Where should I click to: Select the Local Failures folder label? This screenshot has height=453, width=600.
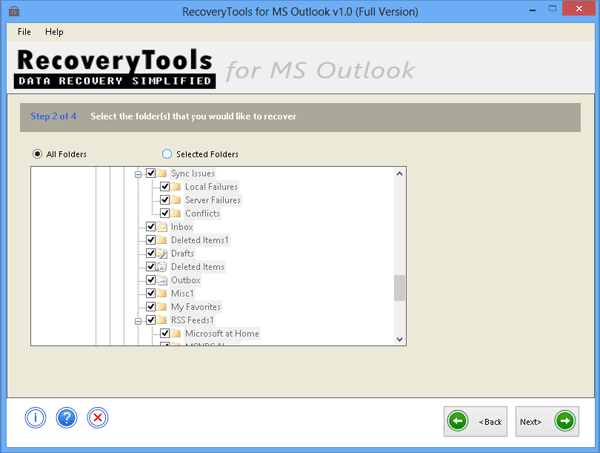[211, 187]
